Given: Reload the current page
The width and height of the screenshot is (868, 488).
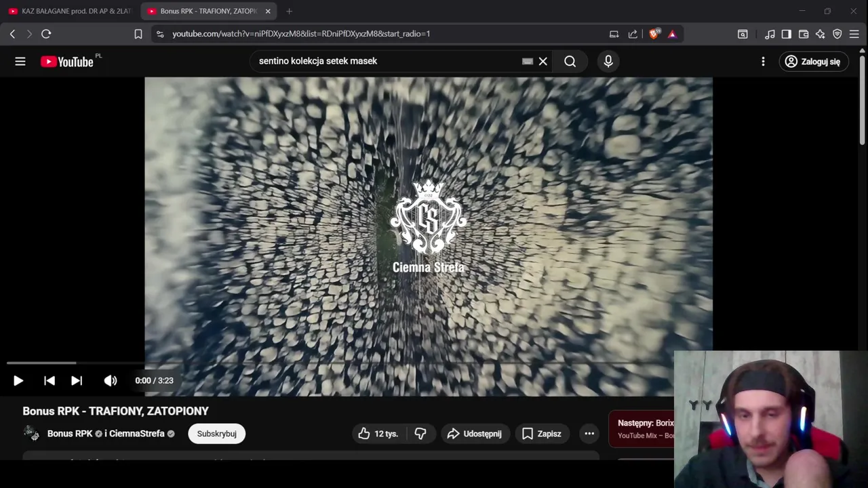Looking at the screenshot, I should (46, 34).
